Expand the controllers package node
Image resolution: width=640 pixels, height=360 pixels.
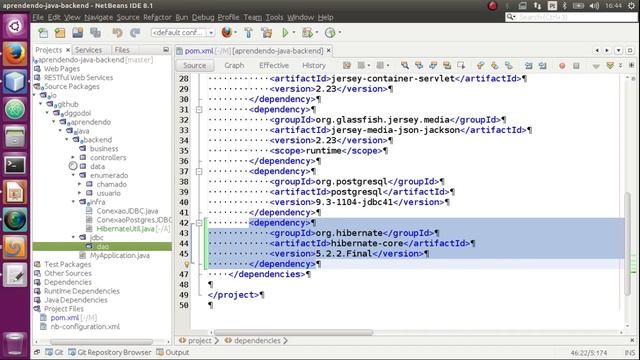[x=73, y=158]
